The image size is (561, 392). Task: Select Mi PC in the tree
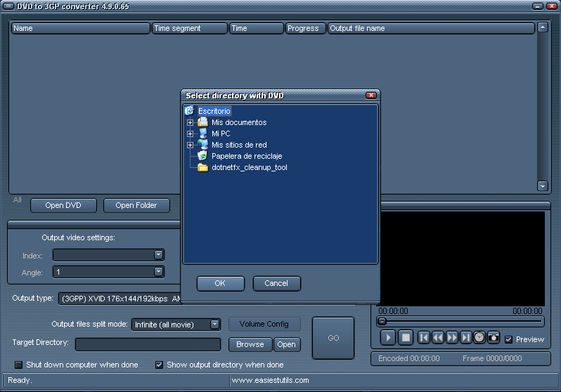tap(221, 133)
